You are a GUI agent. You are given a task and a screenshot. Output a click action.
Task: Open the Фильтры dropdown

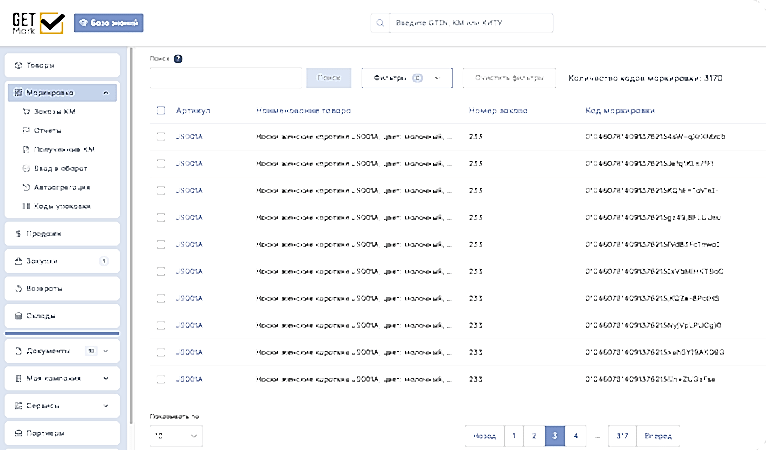pyautogui.click(x=406, y=77)
